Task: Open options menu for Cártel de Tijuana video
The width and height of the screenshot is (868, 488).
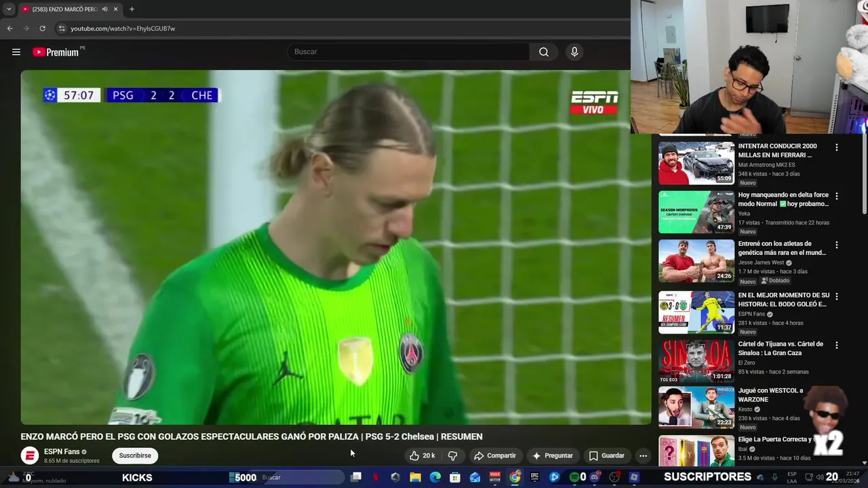Action: [837, 345]
